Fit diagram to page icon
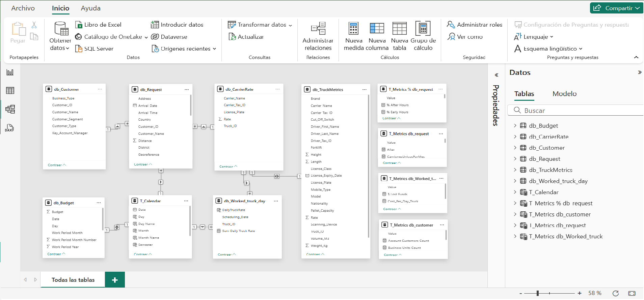Image resolution: width=644 pixels, height=300 pixels. coord(632,293)
